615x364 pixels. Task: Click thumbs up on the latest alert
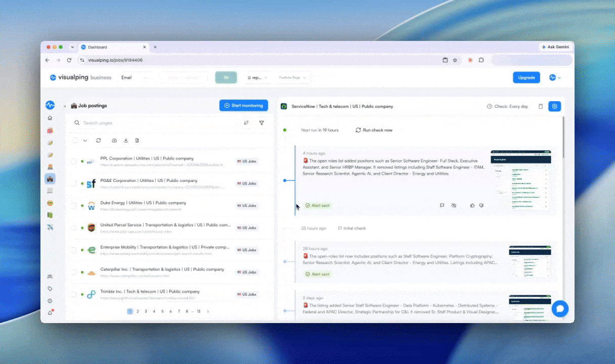point(472,205)
